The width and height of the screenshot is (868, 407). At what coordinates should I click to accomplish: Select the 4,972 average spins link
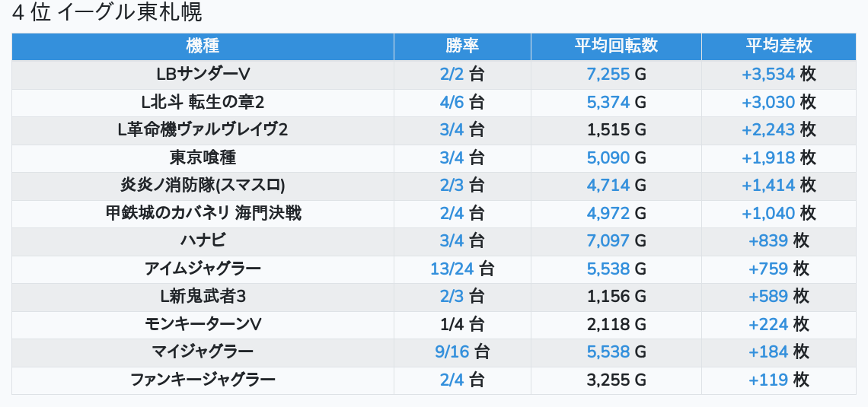608,213
